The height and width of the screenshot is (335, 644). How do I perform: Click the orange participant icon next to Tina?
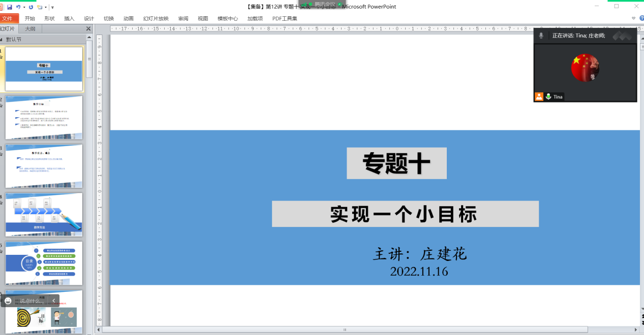(x=539, y=96)
